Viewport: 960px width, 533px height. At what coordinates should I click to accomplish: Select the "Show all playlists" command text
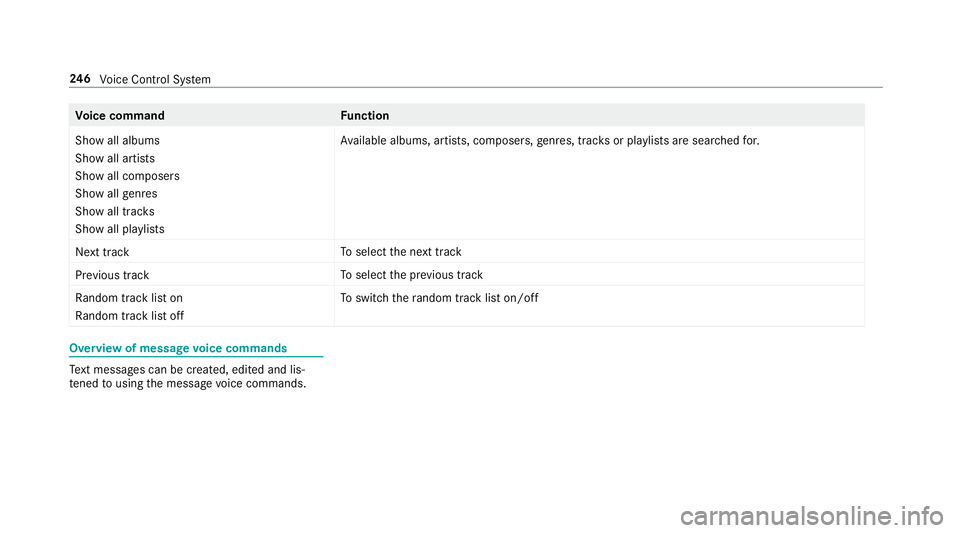[120, 229]
